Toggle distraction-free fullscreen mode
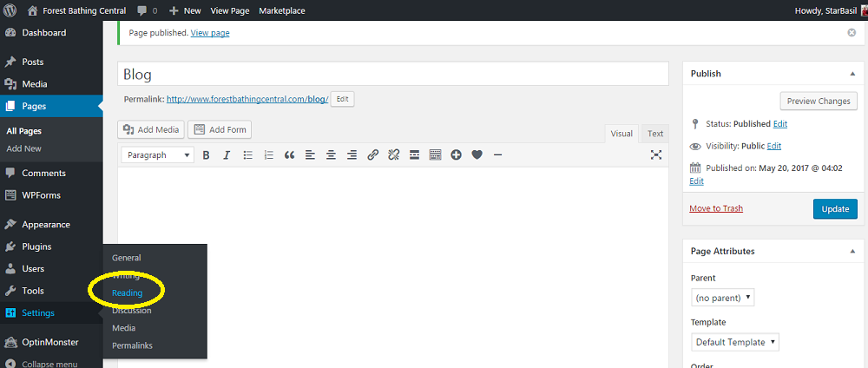The width and height of the screenshot is (868, 368). point(656,155)
